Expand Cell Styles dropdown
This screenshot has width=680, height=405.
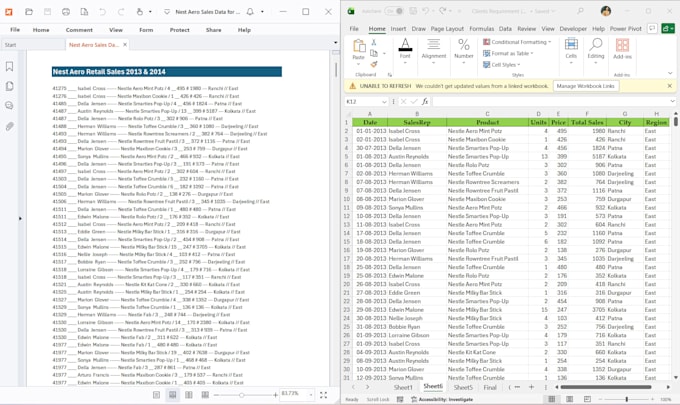tap(519, 65)
